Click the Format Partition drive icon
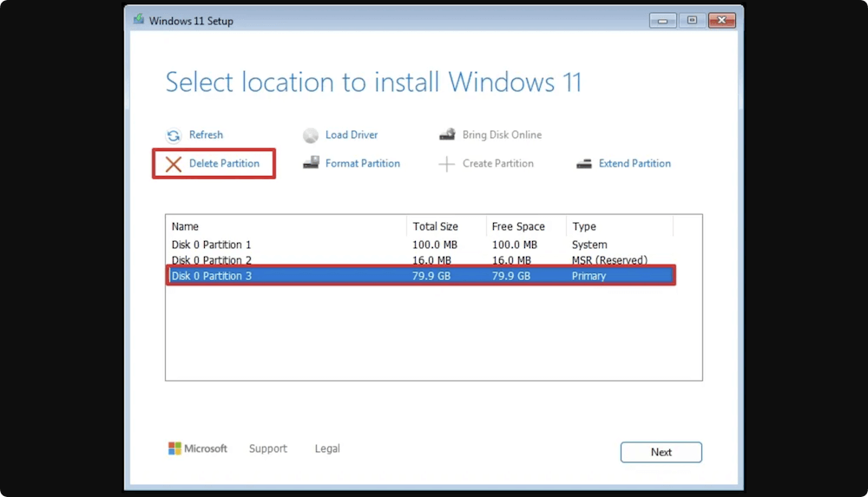 (x=311, y=163)
